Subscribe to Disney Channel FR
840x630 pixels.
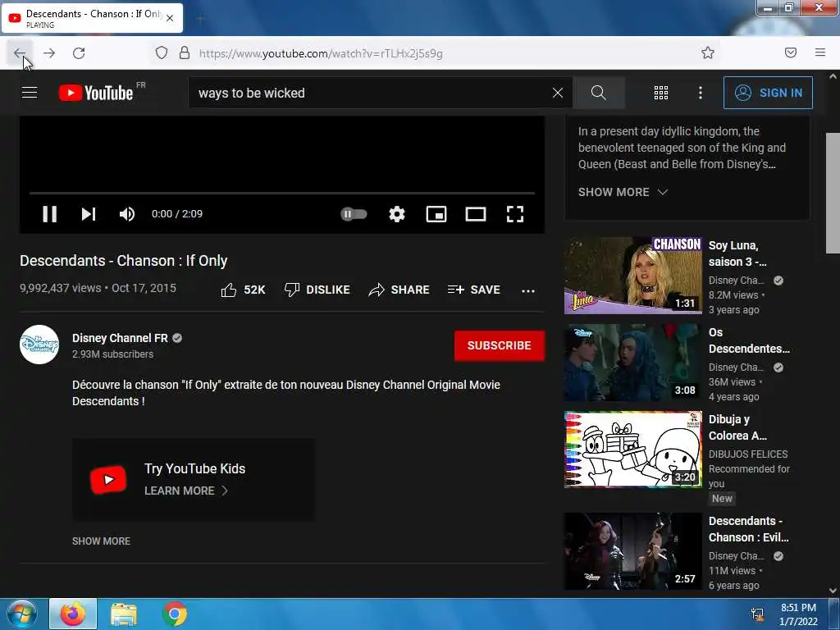(x=500, y=345)
